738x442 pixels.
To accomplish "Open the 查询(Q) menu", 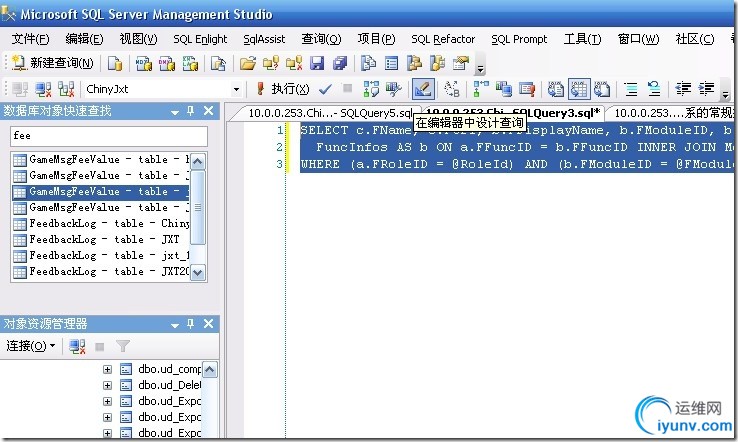I will pyautogui.click(x=321, y=39).
